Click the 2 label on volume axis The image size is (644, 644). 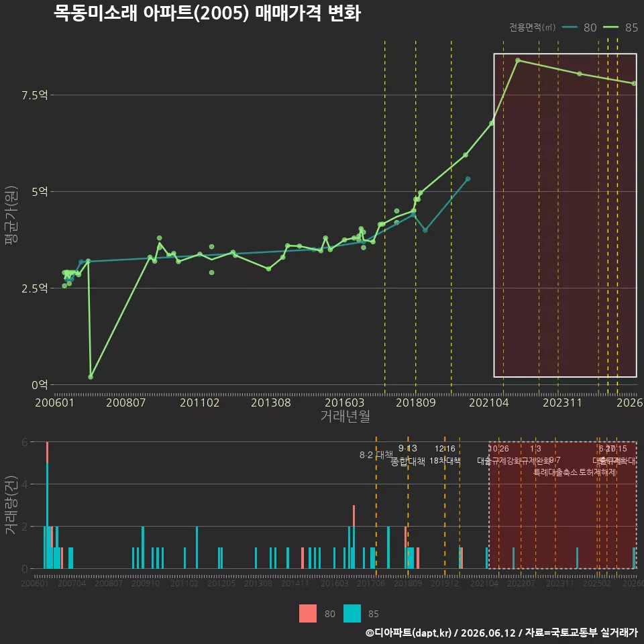[x=25, y=527]
